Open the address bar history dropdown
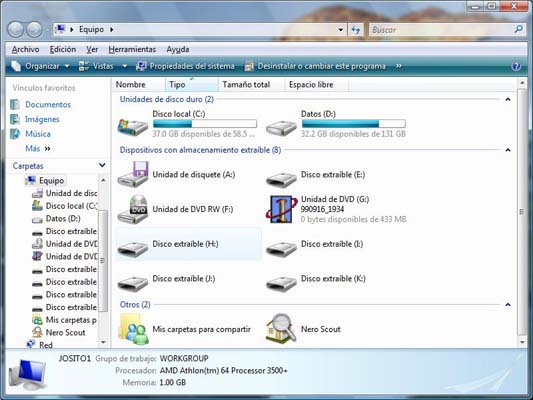The height and width of the screenshot is (400, 533). coord(340,30)
